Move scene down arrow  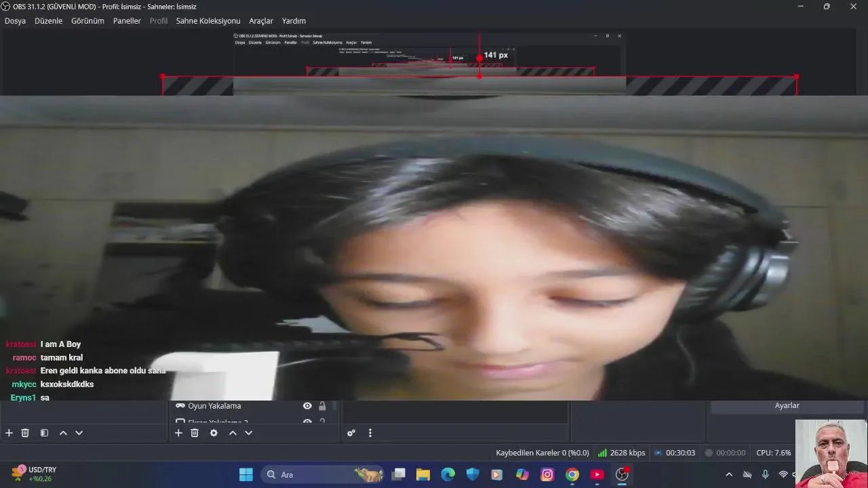pos(79,432)
